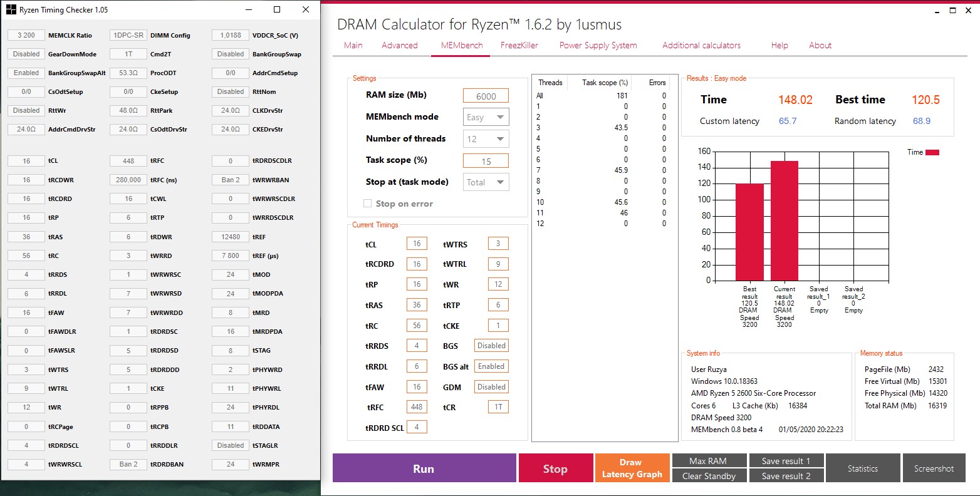This screenshot has height=496, width=980.
Task: Maximize the DRAM Calculator window
Action: (952, 11)
